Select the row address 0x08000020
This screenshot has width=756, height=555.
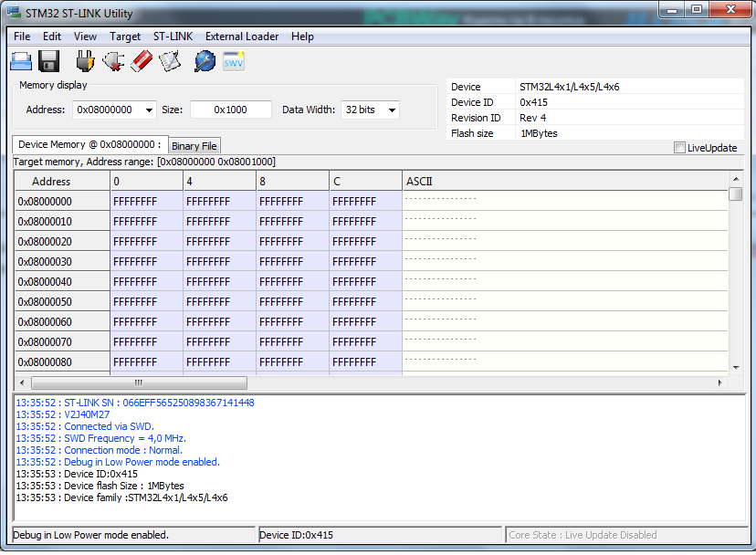pyautogui.click(x=62, y=242)
